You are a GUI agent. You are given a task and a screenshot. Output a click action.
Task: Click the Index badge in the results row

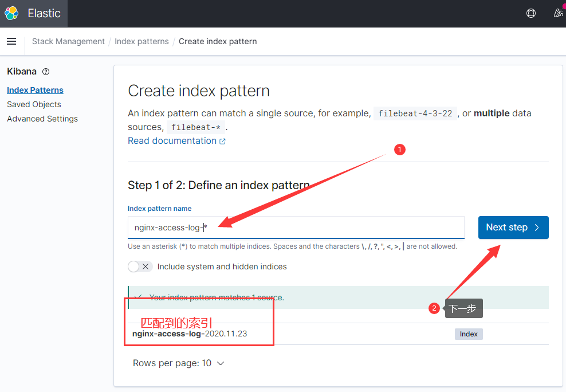pyautogui.click(x=469, y=334)
